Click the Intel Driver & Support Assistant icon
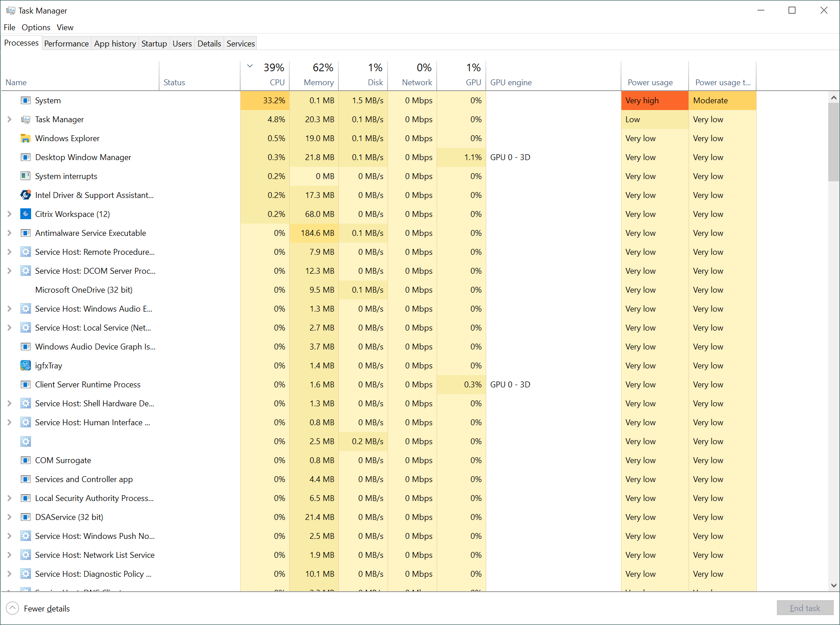The width and height of the screenshot is (840, 625). [x=26, y=195]
